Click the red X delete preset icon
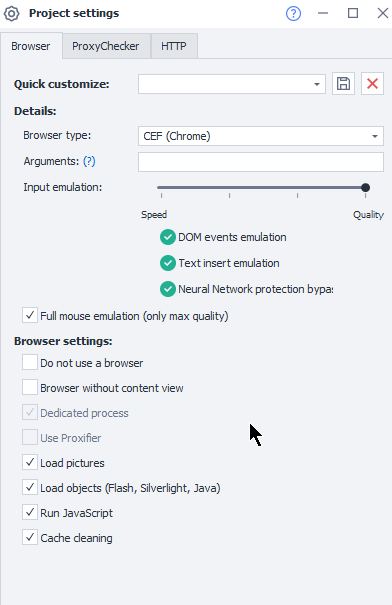 pyautogui.click(x=372, y=83)
